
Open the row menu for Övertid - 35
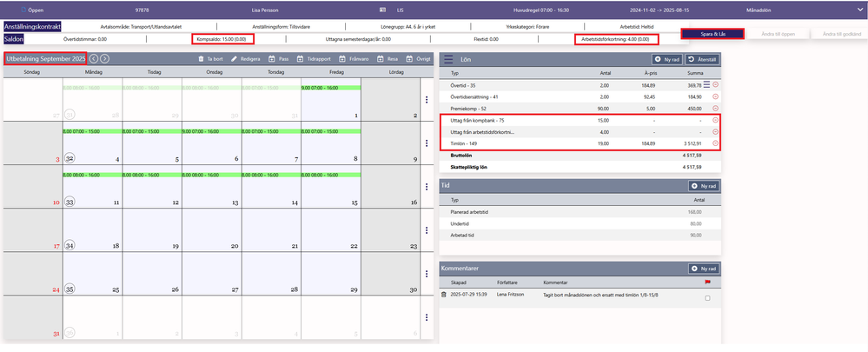point(706,84)
